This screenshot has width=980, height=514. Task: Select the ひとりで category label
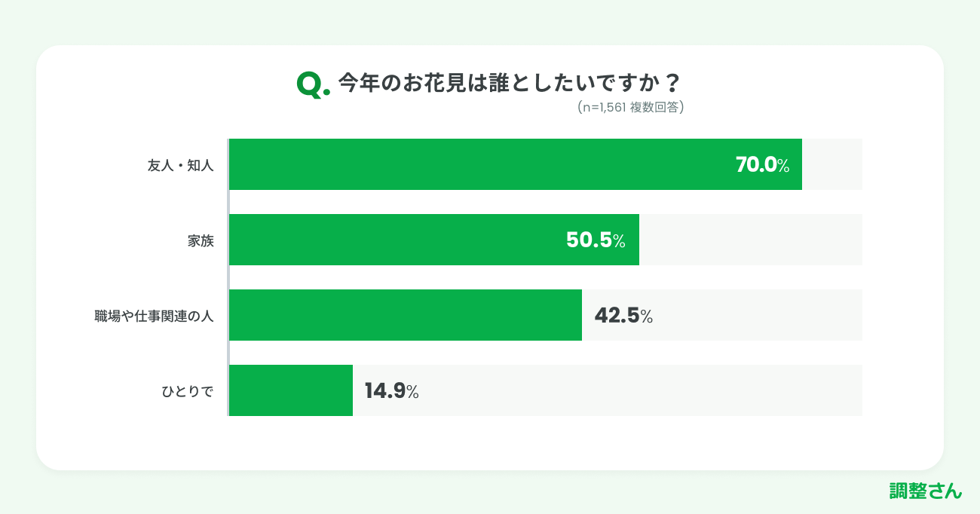[188, 391]
